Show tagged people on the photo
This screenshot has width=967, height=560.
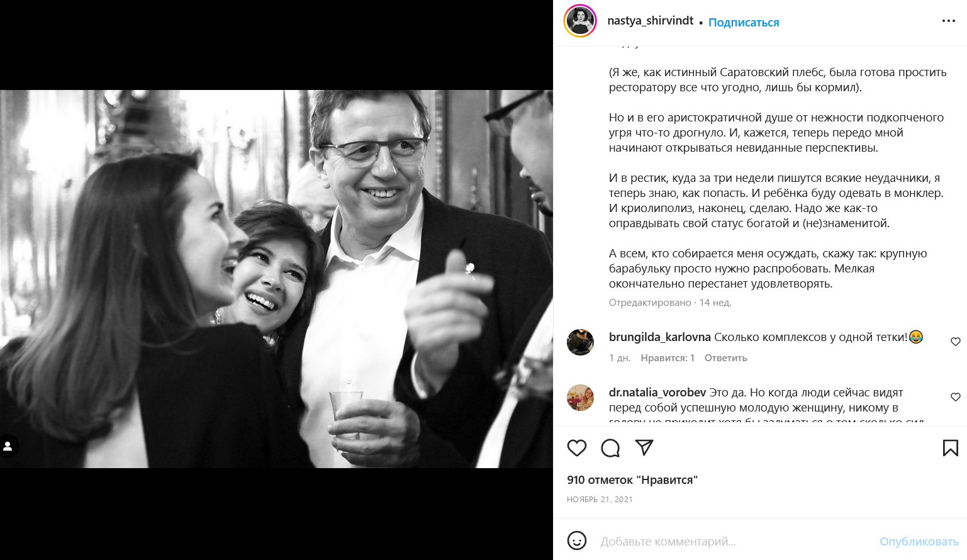[8, 446]
